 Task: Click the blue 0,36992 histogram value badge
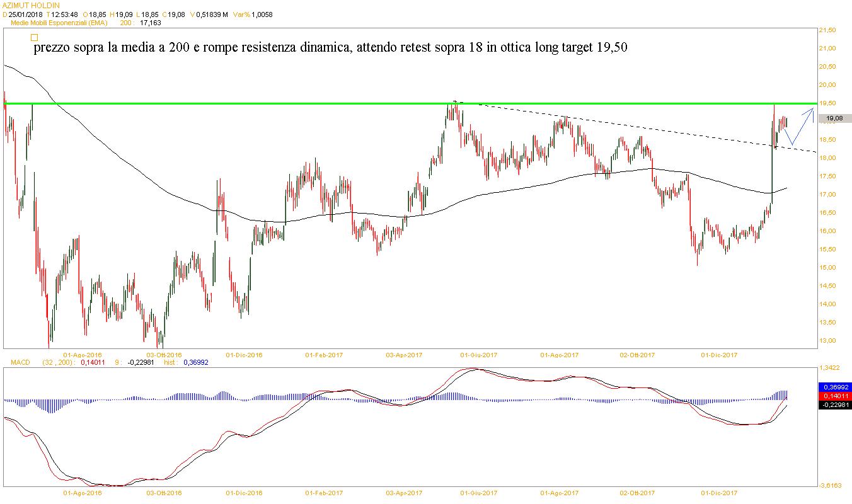click(835, 387)
